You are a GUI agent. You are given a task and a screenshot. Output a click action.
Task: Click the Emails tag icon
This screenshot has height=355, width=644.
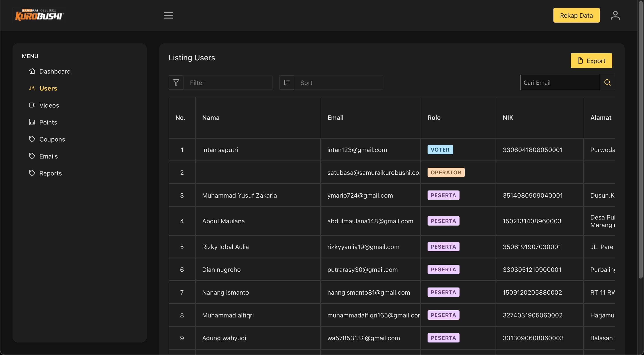(x=32, y=156)
